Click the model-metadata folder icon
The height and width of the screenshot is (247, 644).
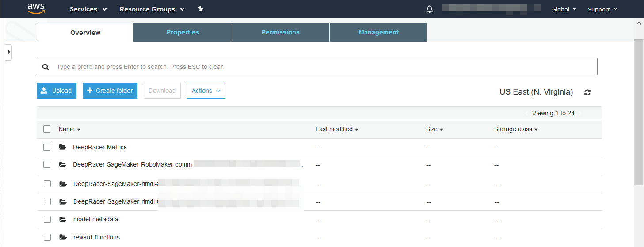(x=63, y=219)
